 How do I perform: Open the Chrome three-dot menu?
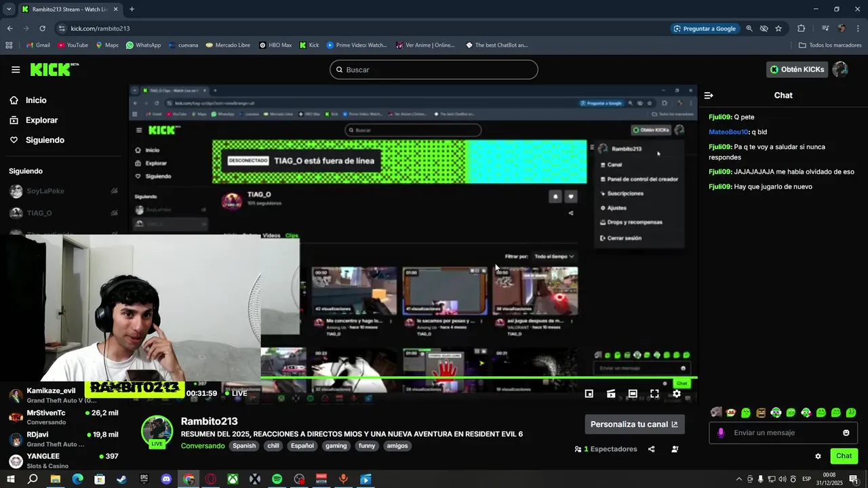(859, 28)
